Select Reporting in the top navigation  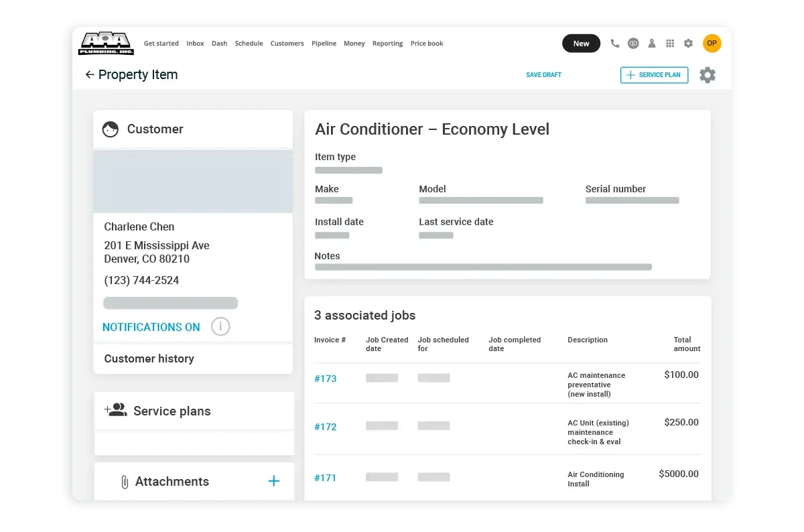pyautogui.click(x=387, y=44)
